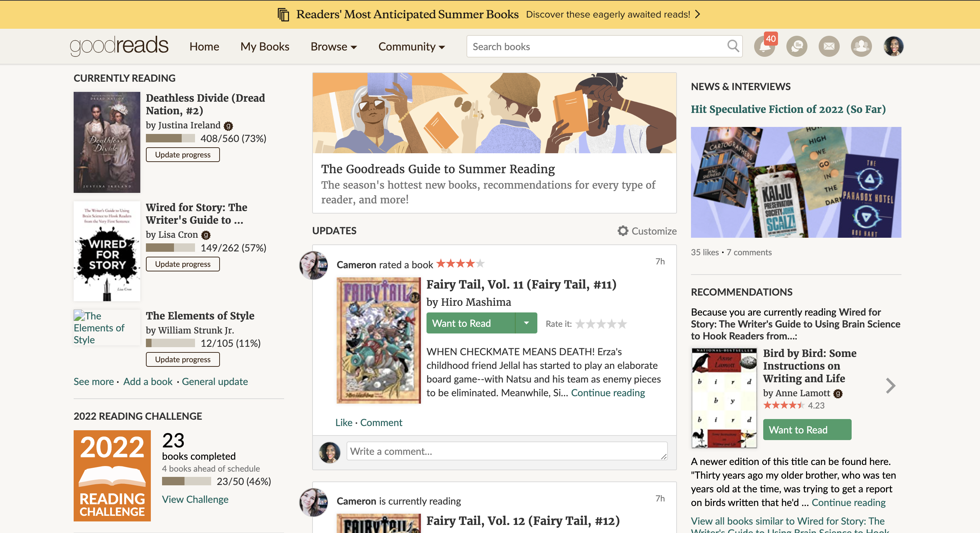Click the books icon in top banner
This screenshot has width=980, height=533.
[283, 14]
